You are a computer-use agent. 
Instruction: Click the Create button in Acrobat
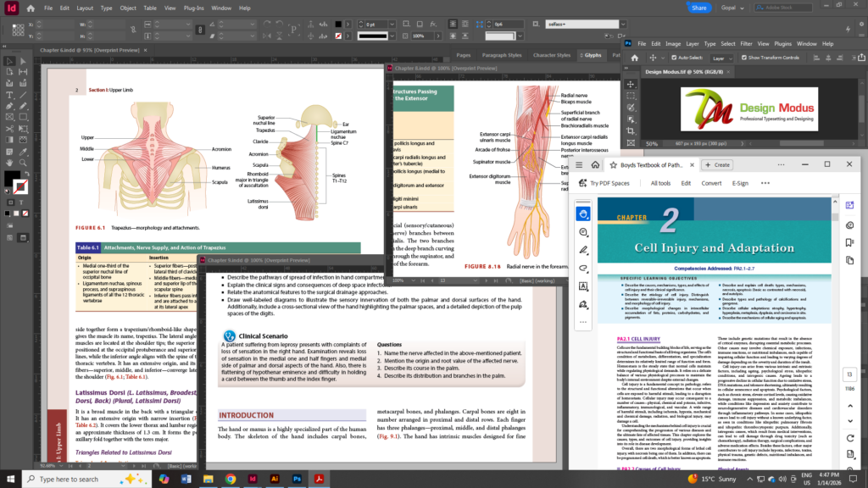[x=717, y=165]
